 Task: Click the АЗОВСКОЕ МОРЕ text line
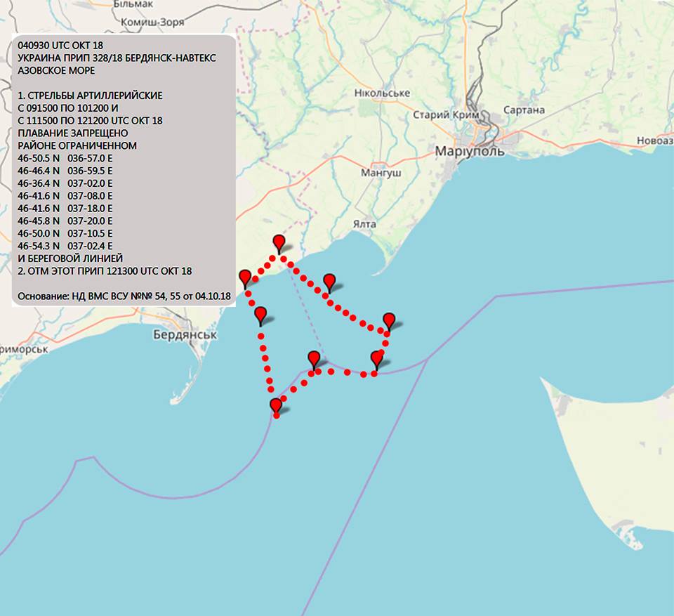click(x=57, y=71)
